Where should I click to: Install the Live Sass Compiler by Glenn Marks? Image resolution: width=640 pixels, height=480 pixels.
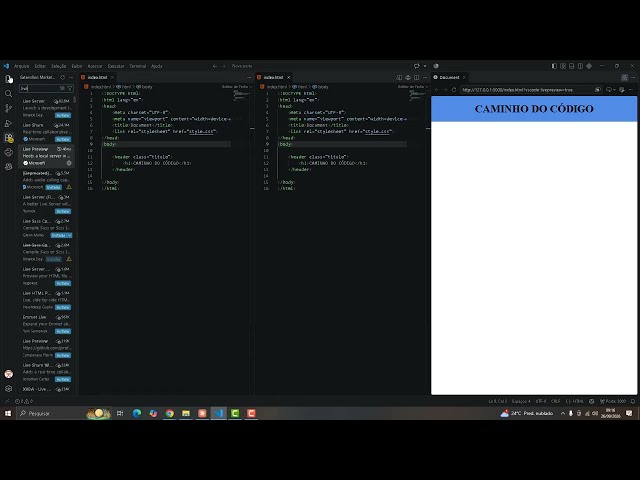(59, 235)
